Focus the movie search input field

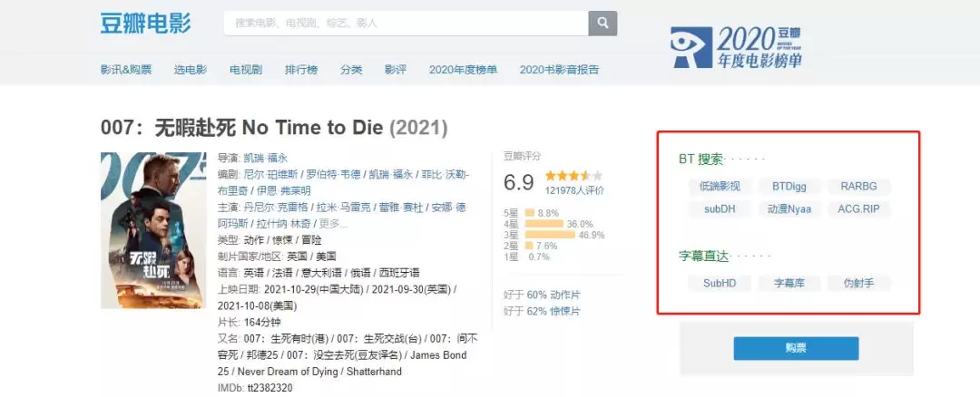[406, 23]
